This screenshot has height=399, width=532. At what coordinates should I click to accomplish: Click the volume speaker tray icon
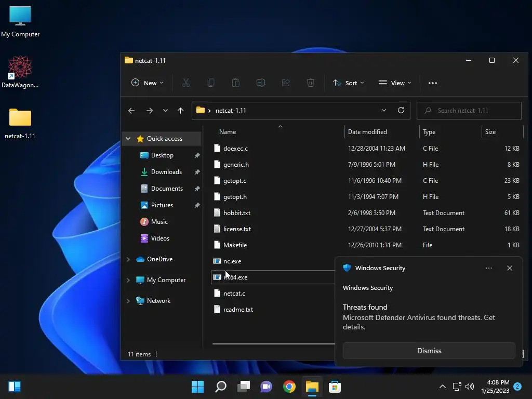pos(470,387)
